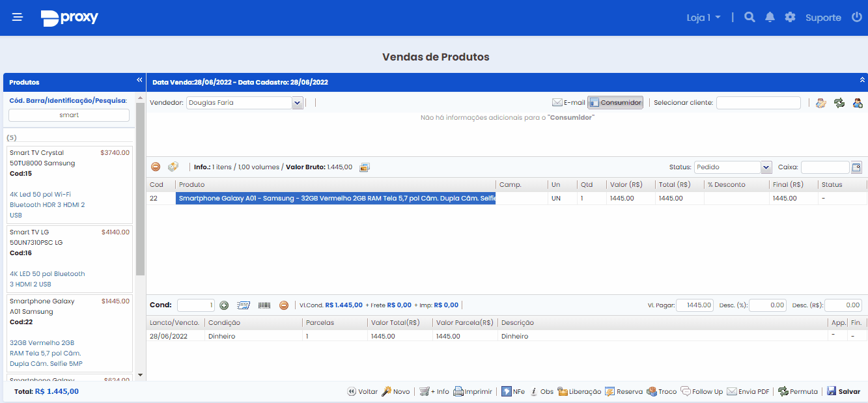
Task: Open Suporte in the header
Action: click(823, 18)
